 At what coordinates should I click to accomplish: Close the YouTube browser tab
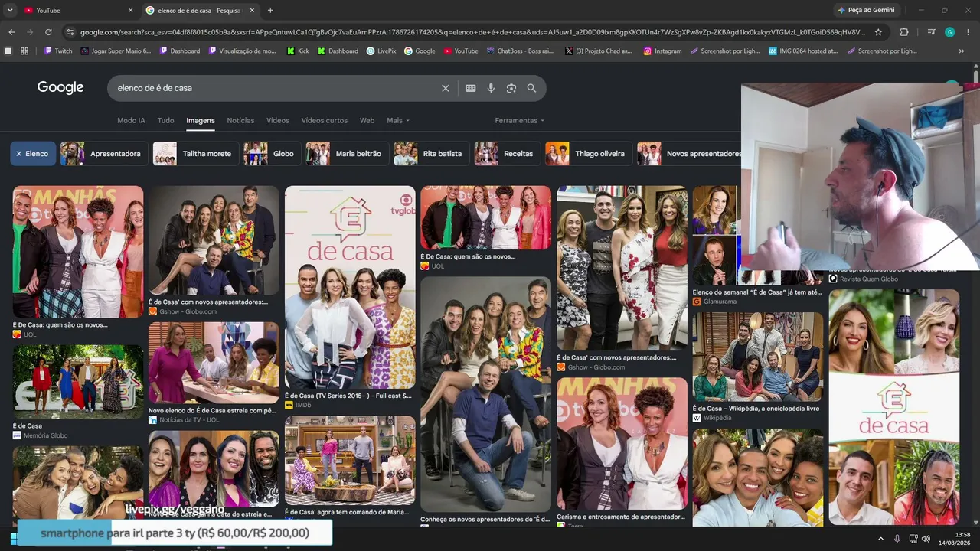[130, 10]
